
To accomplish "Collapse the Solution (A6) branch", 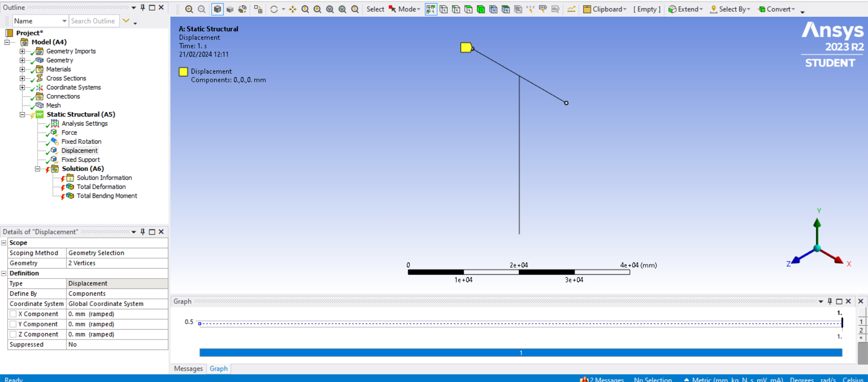I will click(38, 169).
